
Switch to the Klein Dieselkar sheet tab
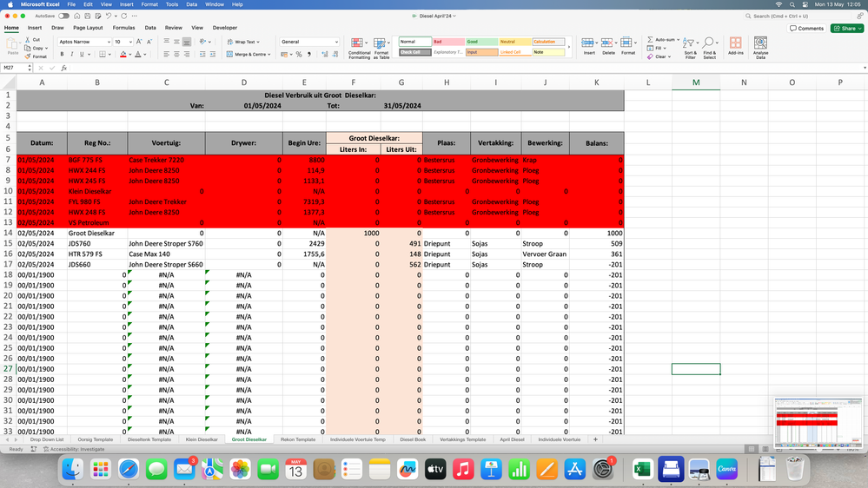(x=202, y=439)
